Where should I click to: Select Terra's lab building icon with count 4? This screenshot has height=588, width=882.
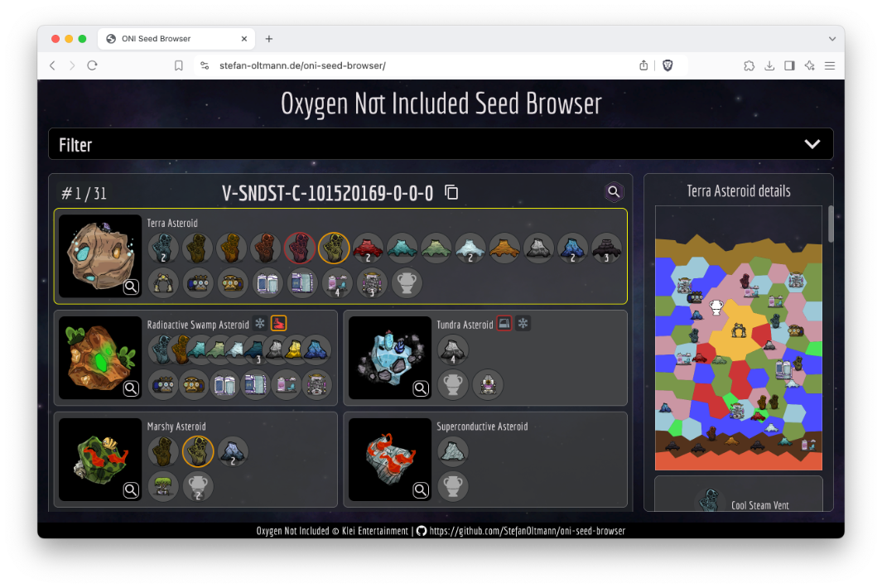point(337,282)
